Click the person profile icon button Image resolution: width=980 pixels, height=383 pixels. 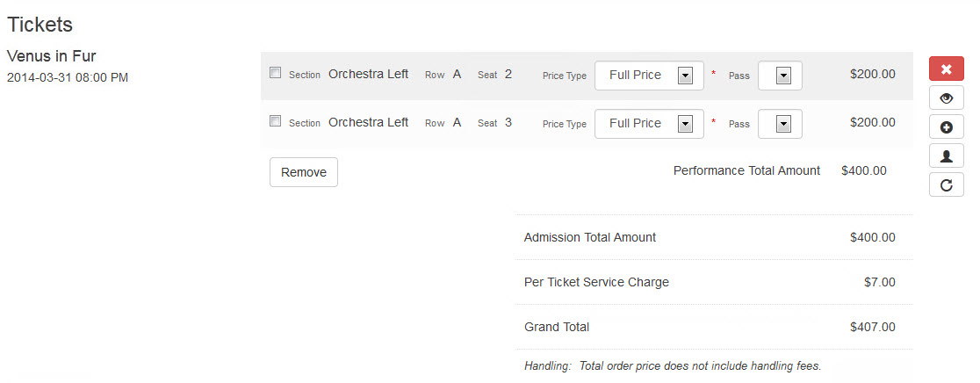947,155
